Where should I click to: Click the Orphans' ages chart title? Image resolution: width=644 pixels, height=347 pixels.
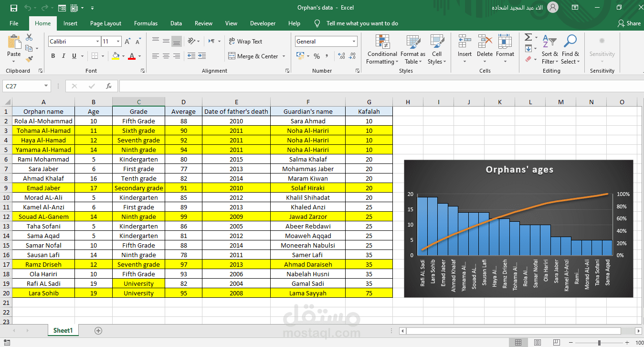[519, 170]
